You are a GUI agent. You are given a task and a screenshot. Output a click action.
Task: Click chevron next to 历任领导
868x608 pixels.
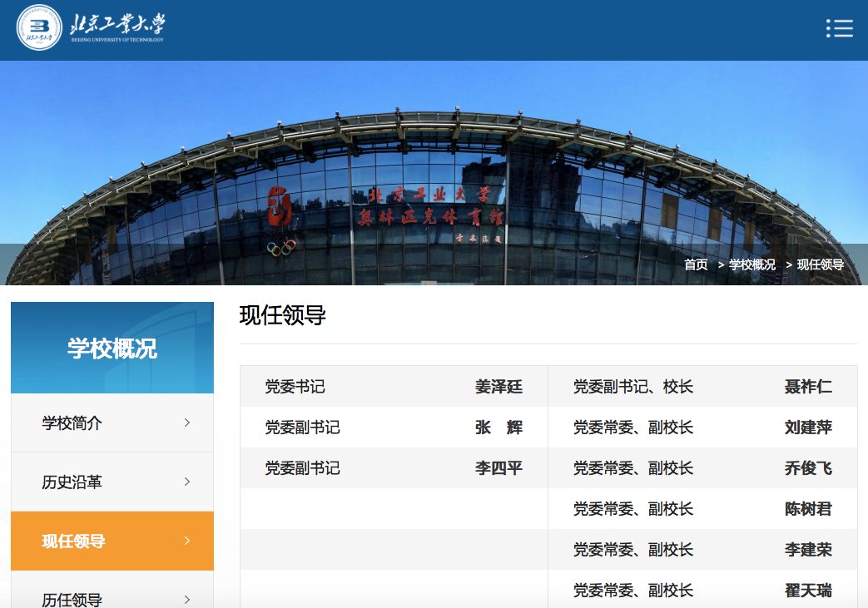coord(187,600)
